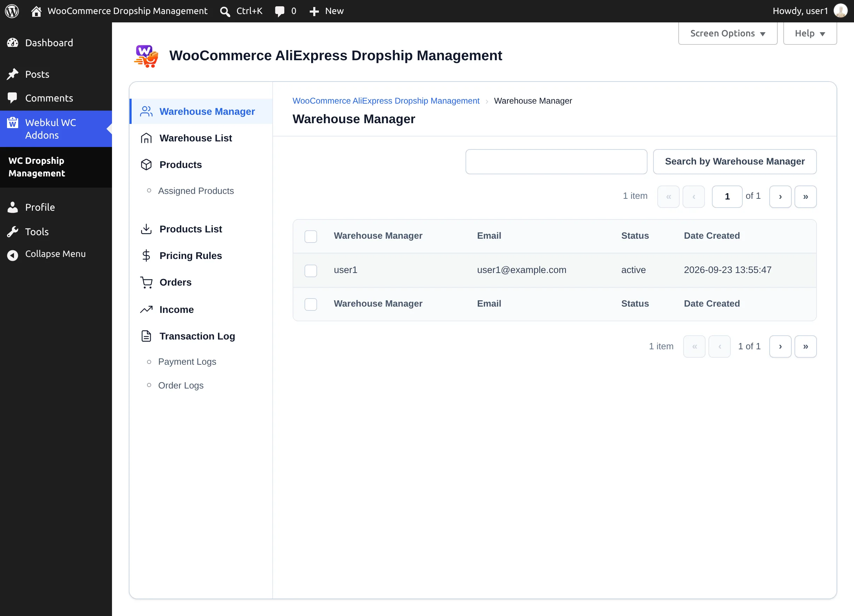Click the Tools wrench icon
Viewport: 854px width, 616px height.
(13, 232)
